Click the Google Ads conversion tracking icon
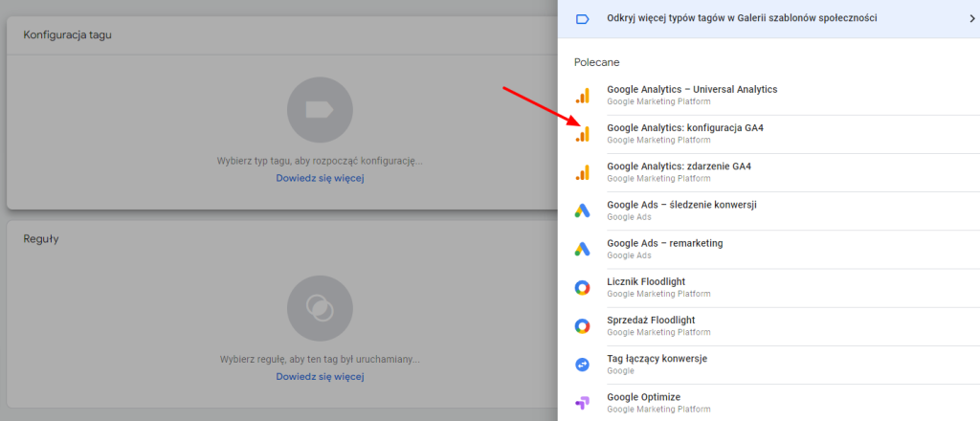980x421 pixels. coord(583,211)
